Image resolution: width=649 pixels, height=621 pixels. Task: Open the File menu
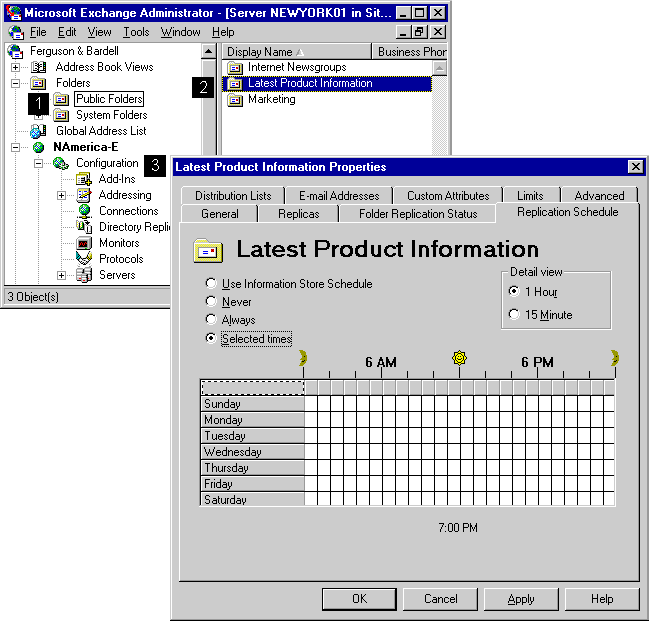38,32
